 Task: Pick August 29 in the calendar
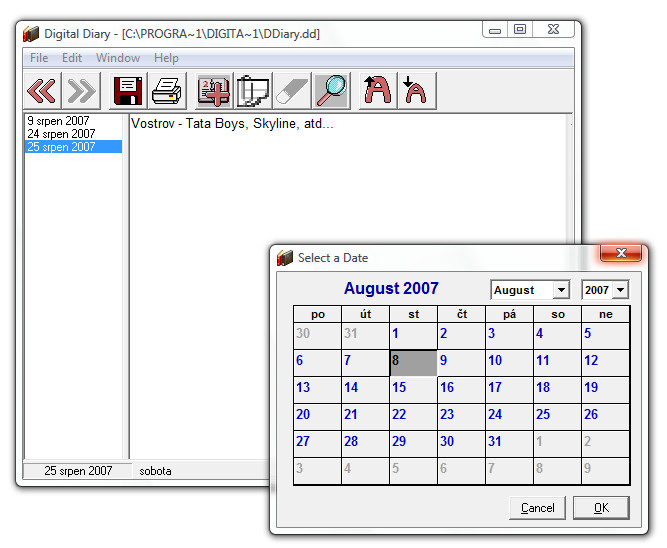click(x=413, y=444)
